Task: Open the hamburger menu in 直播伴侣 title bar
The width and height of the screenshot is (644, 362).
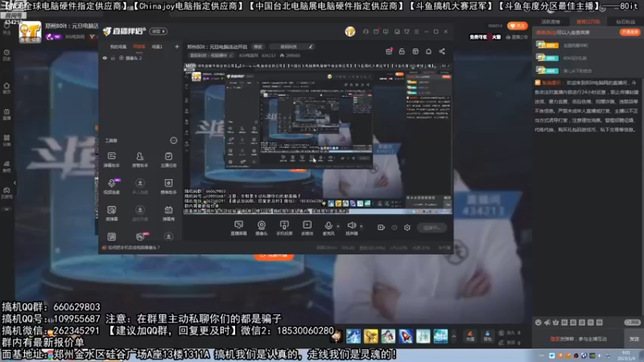Action: 416,31
